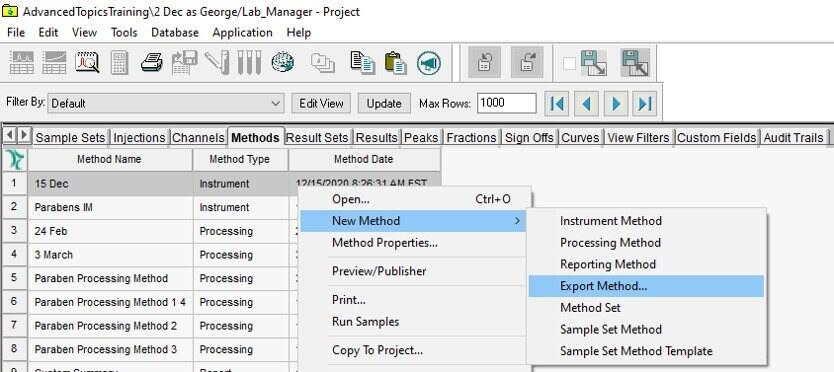Click the Max Rows input field
This screenshot has height=372, width=834.
506,103
